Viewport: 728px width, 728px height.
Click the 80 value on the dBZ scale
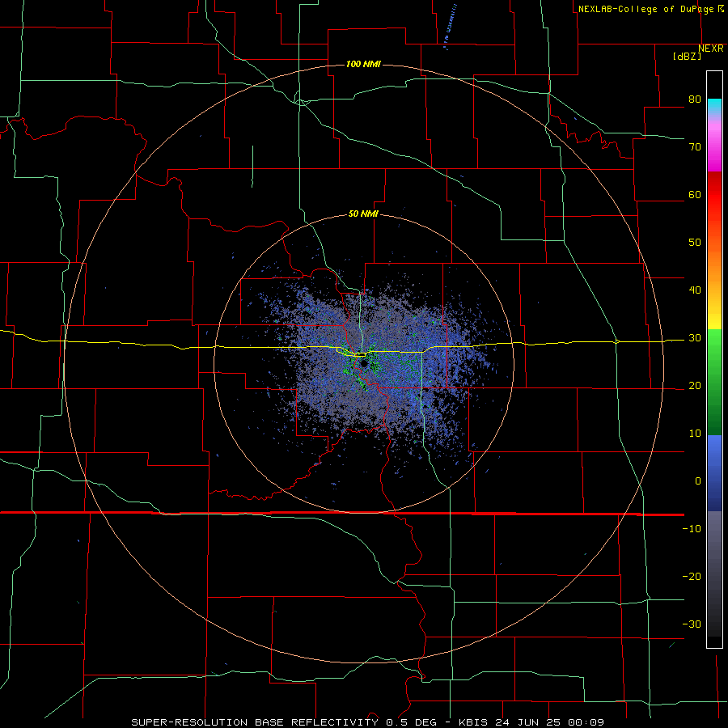coord(695,99)
